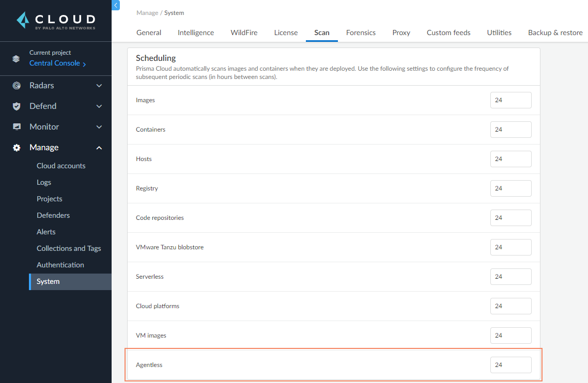
Task: Switch to the General tab
Action: pyautogui.click(x=149, y=33)
